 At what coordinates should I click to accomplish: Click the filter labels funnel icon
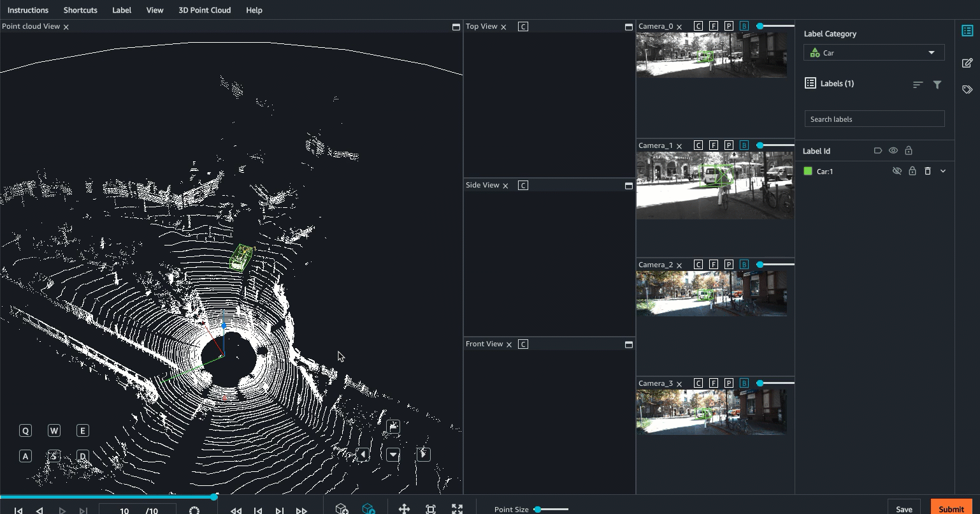pos(937,84)
